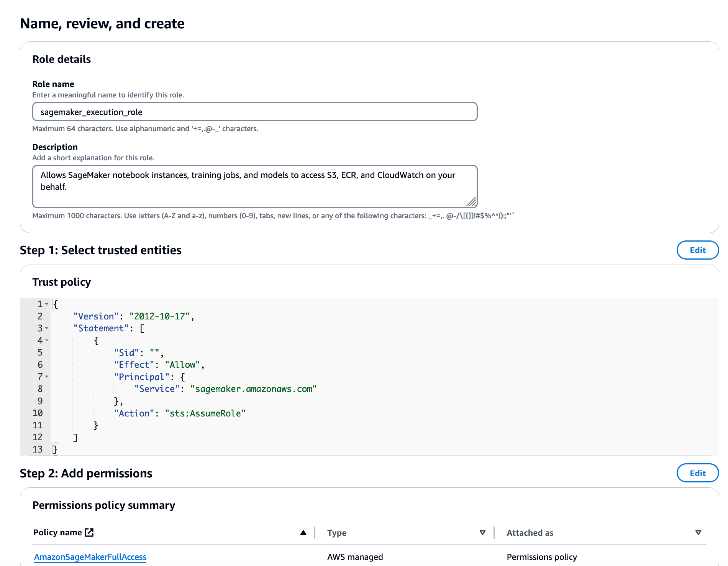Image resolution: width=728 pixels, height=566 pixels.
Task: Click the description textarea resize handle
Action: (x=472, y=202)
